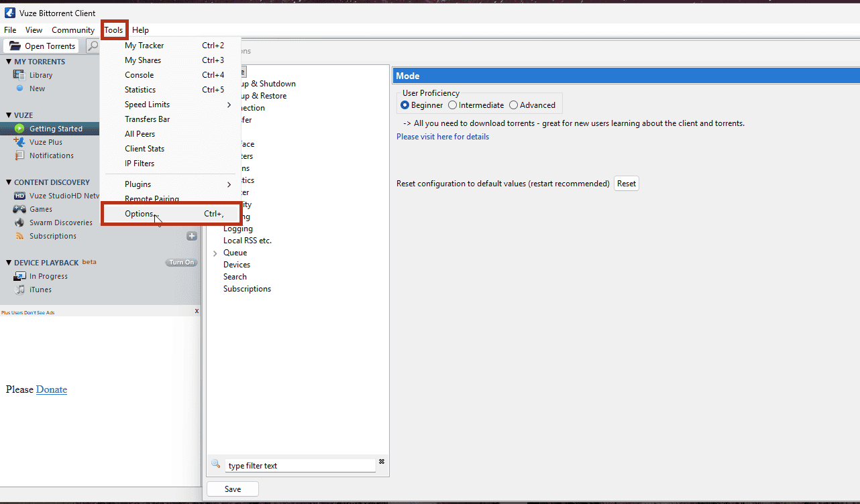Click the Subscriptions RSS icon in sidebar
This screenshot has width=860, height=504.
[19, 236]
